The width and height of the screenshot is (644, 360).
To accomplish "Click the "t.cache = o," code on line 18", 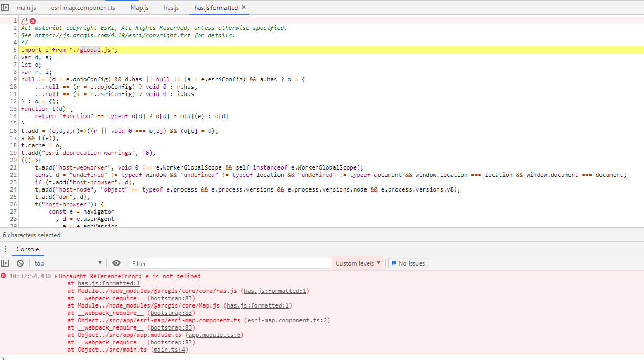I will (x=42, y=145).
